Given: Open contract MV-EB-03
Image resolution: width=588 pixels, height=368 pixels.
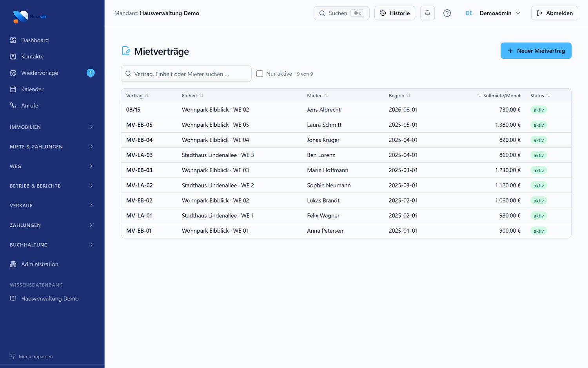Looking at the screenshot, I should coord(139,170).
